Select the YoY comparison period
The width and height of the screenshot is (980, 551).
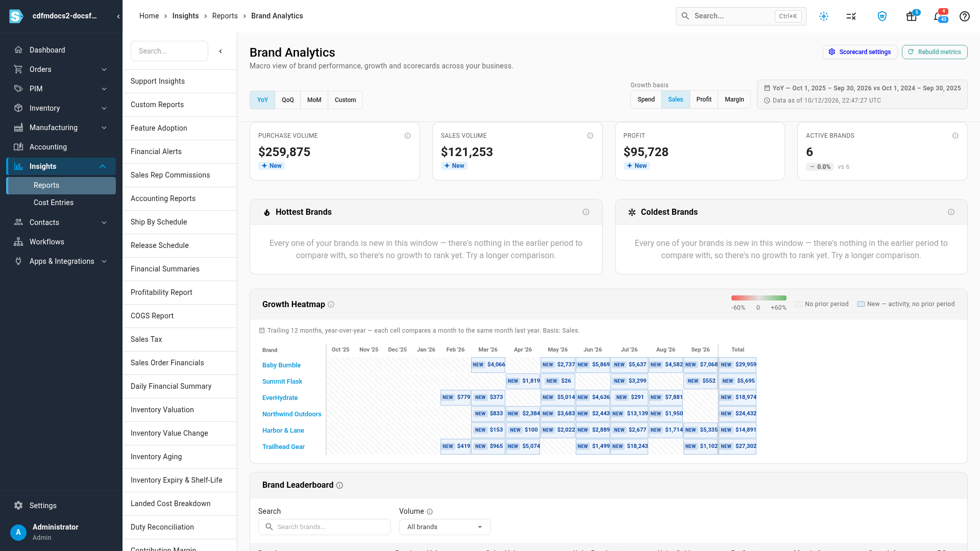pyautogui.click(x=262, y=100)
